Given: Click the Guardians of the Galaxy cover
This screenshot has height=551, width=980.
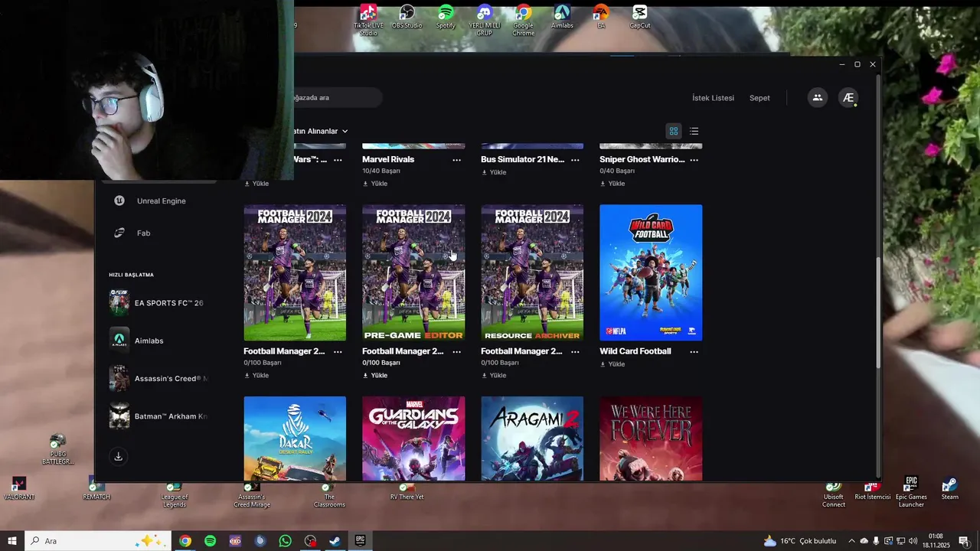Looking at the screenshot, I should pyautogui.click(x=413, y=439).
